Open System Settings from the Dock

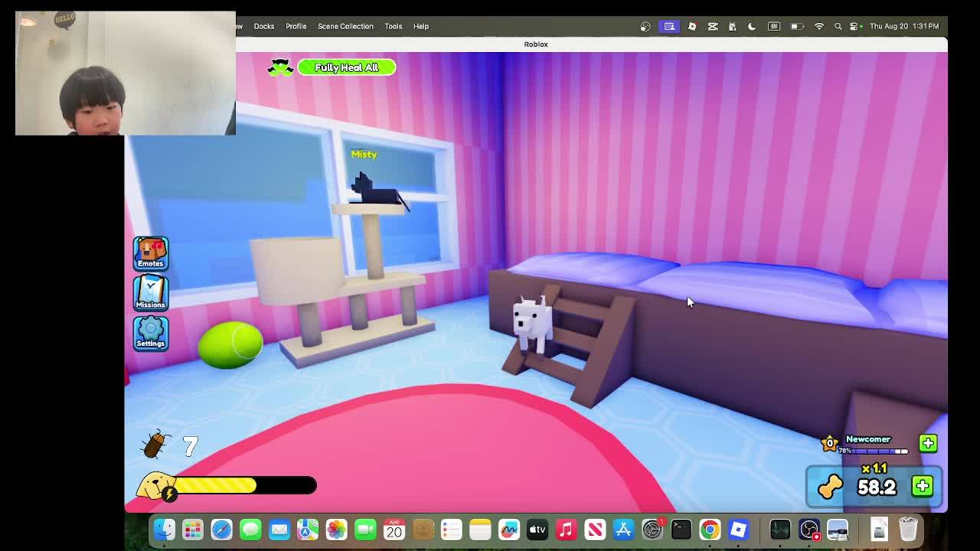tap(652, 530)
